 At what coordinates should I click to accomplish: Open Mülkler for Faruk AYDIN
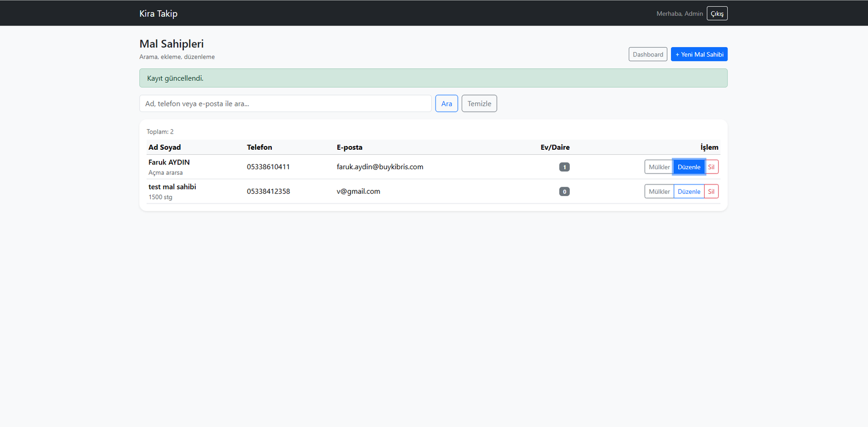pyautogui.click(x=659, y=167)
